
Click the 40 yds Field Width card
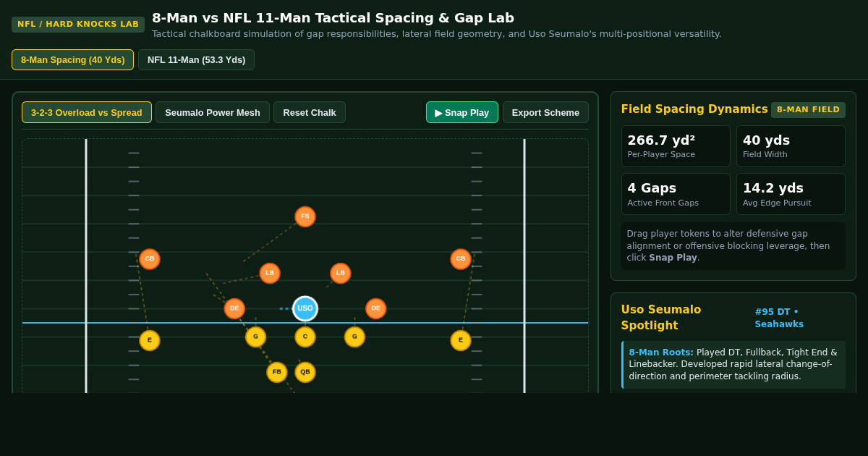tap(791, 146)
